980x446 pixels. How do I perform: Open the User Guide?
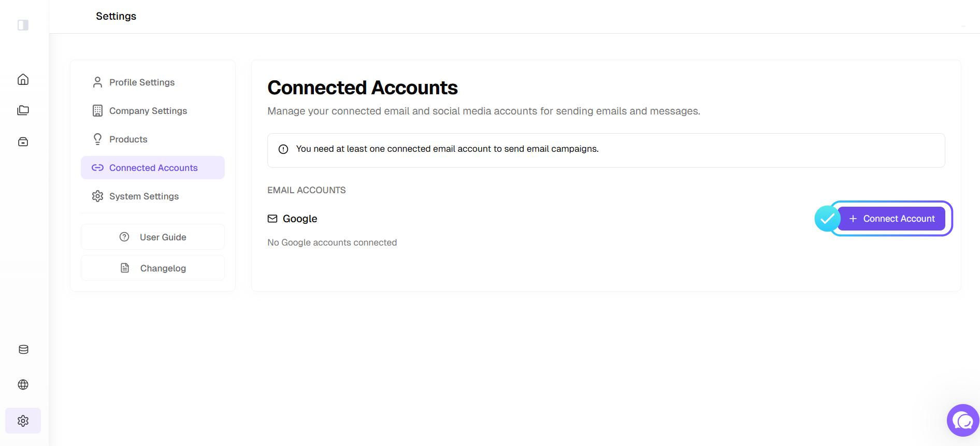(x=153, y=237)
